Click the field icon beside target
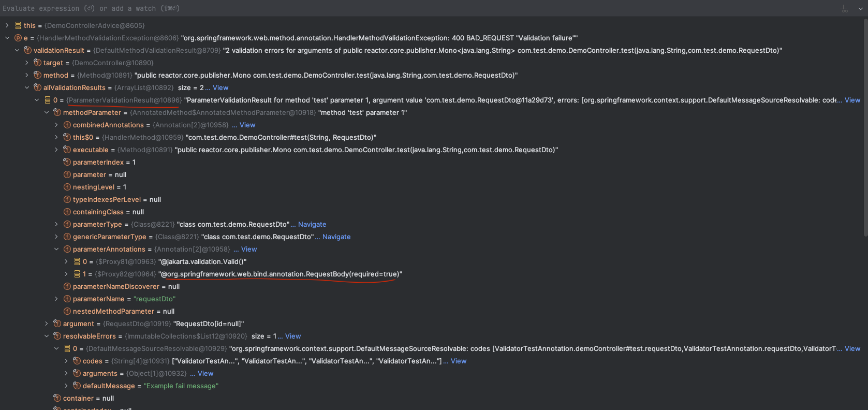This screenshot has height=410, width=868. [x=38, y=63]
